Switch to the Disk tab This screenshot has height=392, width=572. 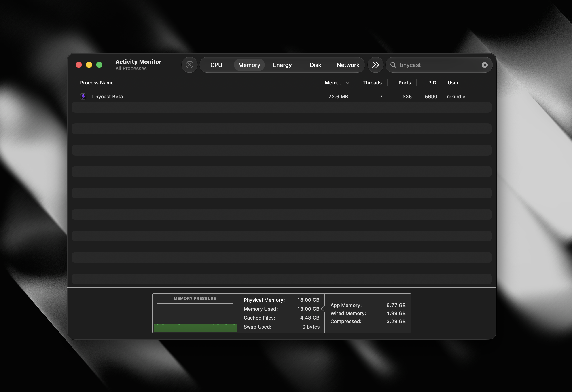(x=315, y=65)
